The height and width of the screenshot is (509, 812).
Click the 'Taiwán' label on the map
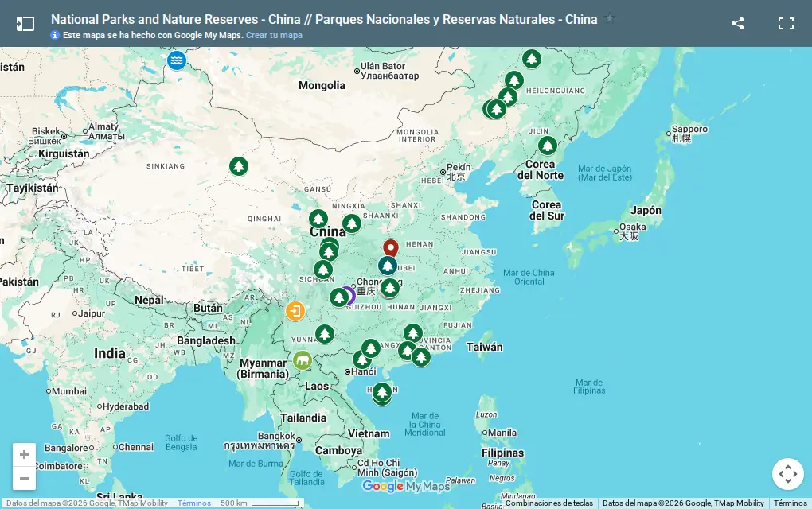pyautogui.click(x=484, y=347)
